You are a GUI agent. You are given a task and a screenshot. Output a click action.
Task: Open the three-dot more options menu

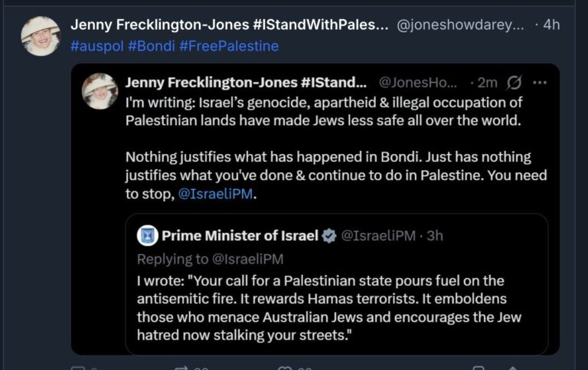539,83
